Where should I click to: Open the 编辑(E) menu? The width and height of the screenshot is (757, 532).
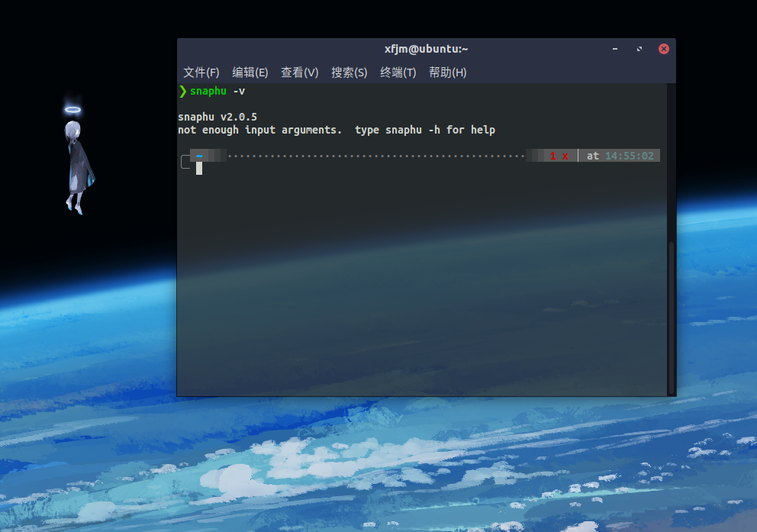pyautogui.click(x=250, y=73)
